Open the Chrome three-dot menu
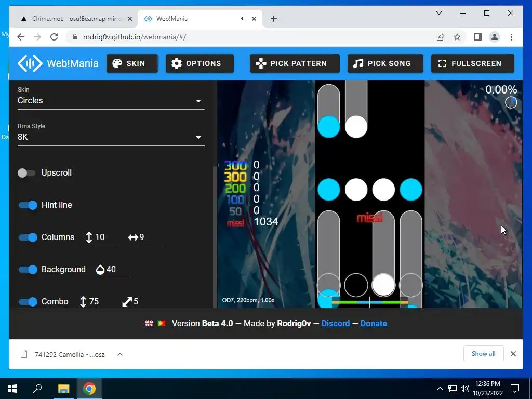The width and height of the screenshot is (532, 399). (x=511, y=37)
